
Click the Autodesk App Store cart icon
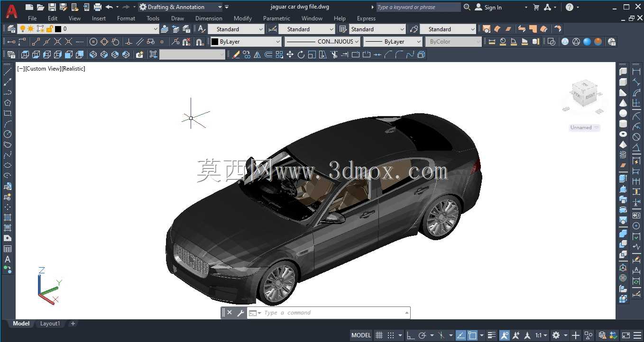pos(536,7)
